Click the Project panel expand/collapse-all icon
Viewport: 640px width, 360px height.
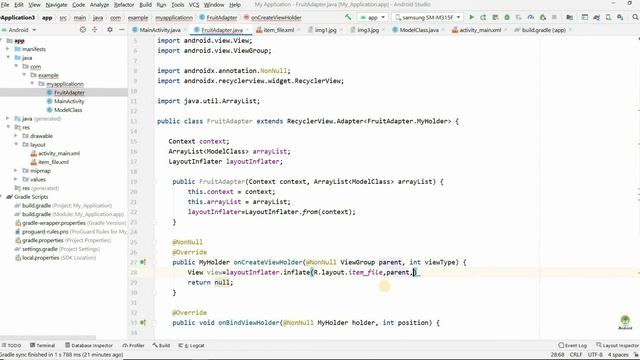coord(95,30)
